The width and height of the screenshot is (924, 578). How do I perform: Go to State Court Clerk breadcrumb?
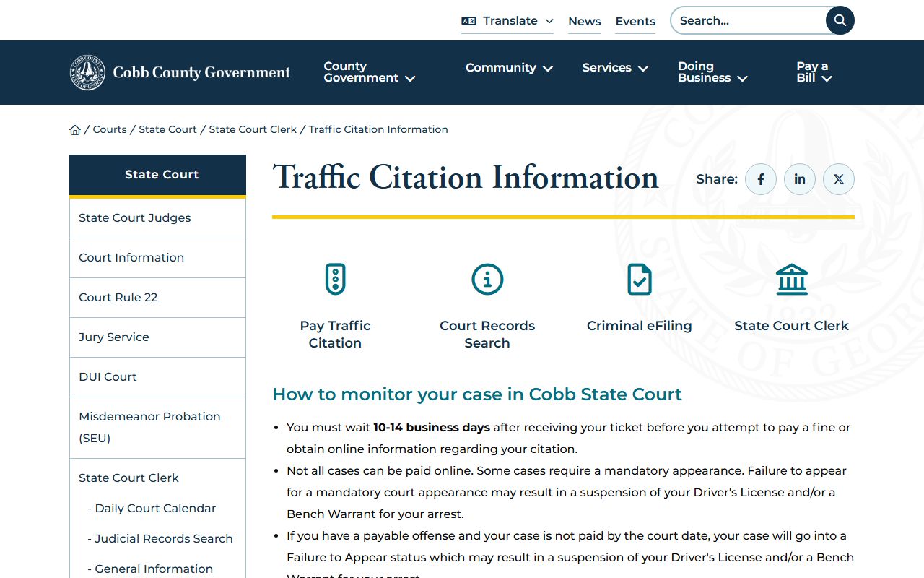pos(253,129)
